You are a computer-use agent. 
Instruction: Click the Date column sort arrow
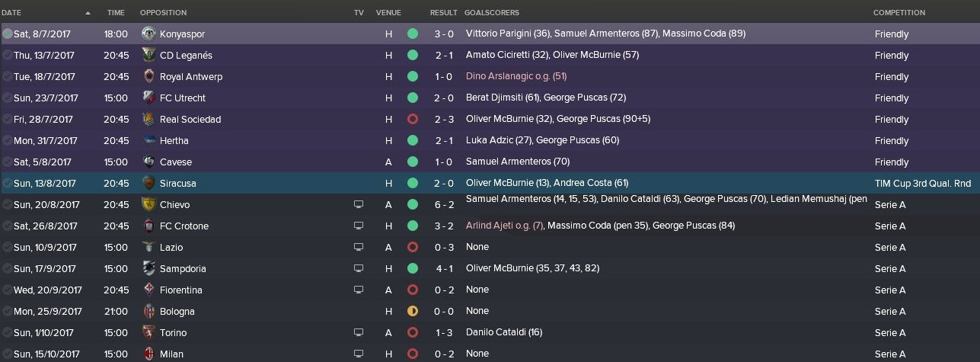(x=88, y=13)
